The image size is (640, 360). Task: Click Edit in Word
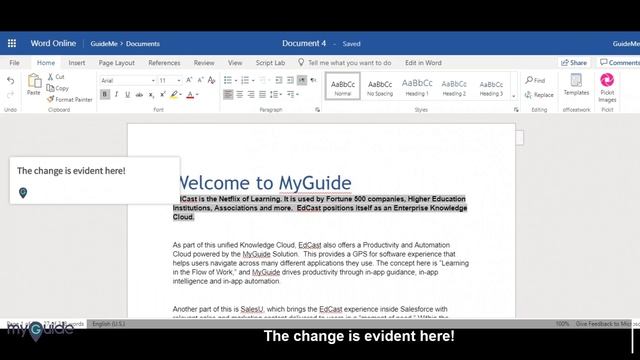(423, 63)
